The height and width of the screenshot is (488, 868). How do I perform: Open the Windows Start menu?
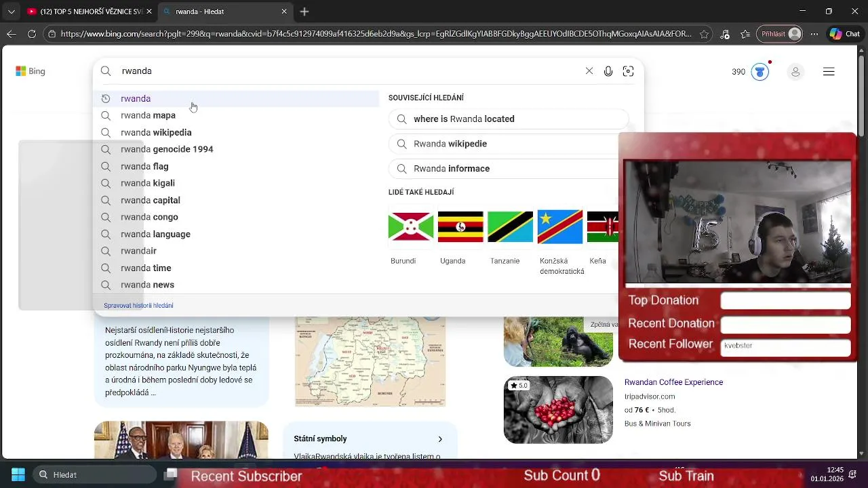tap(18, 475)
